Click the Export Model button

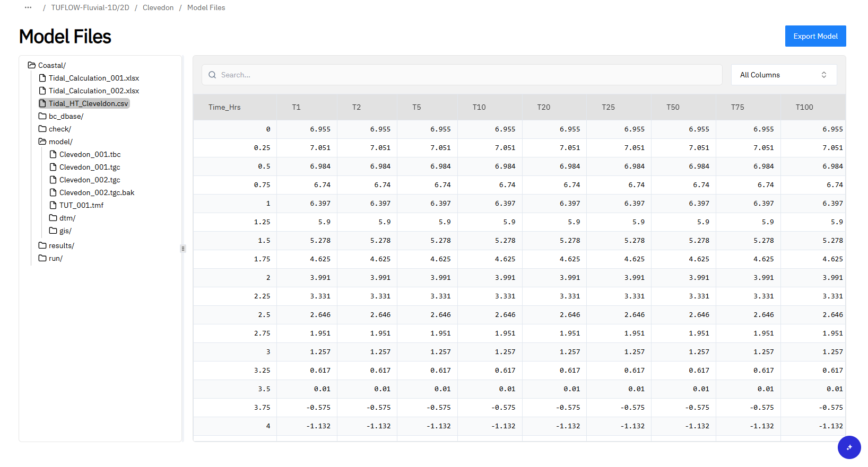(815, 36)
